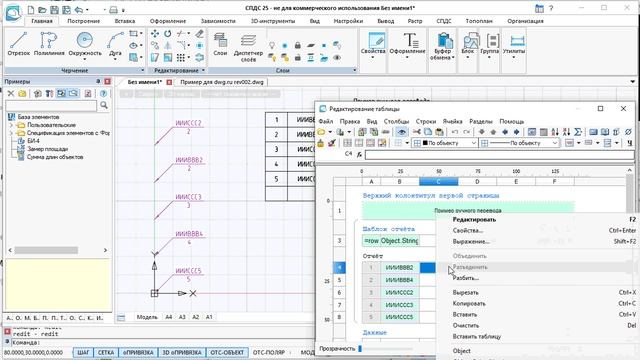Click the Copy icon in table editor toolbar
640x360 pixels.
tap(428, 132)
